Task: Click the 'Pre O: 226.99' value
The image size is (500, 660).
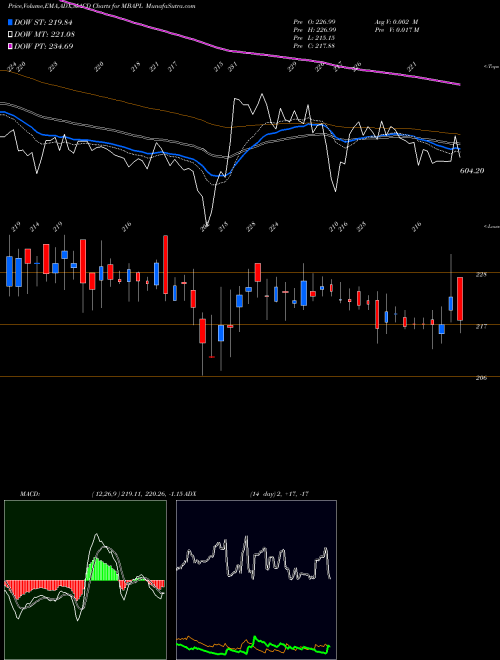Action: [x=314, y=21]
